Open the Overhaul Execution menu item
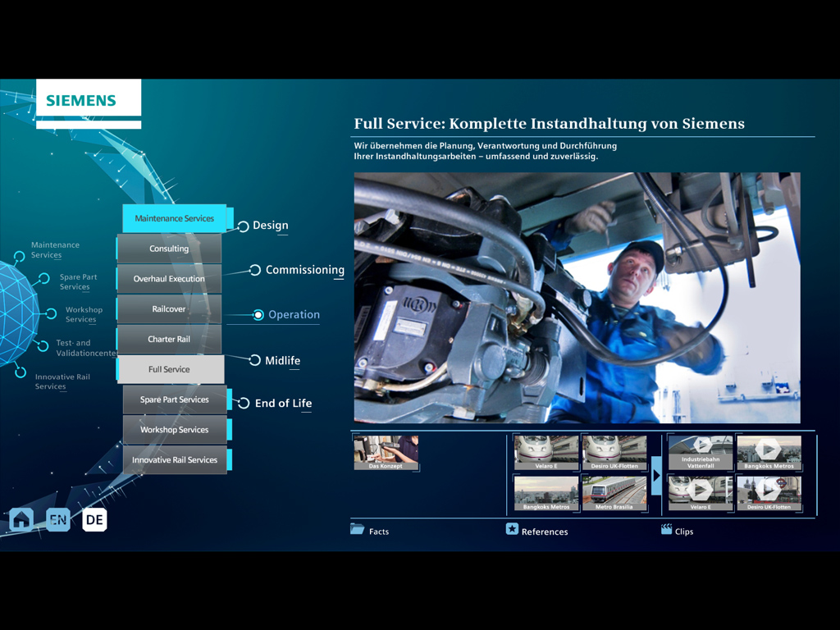The height and width of the screenshot is (630, 840). tap(169, 279)
